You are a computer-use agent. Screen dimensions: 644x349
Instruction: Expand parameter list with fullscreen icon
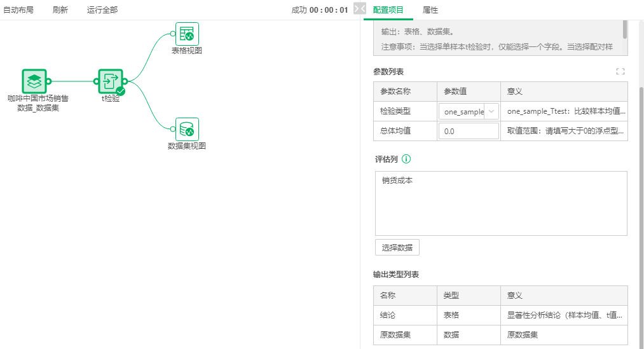coord(620,71)
